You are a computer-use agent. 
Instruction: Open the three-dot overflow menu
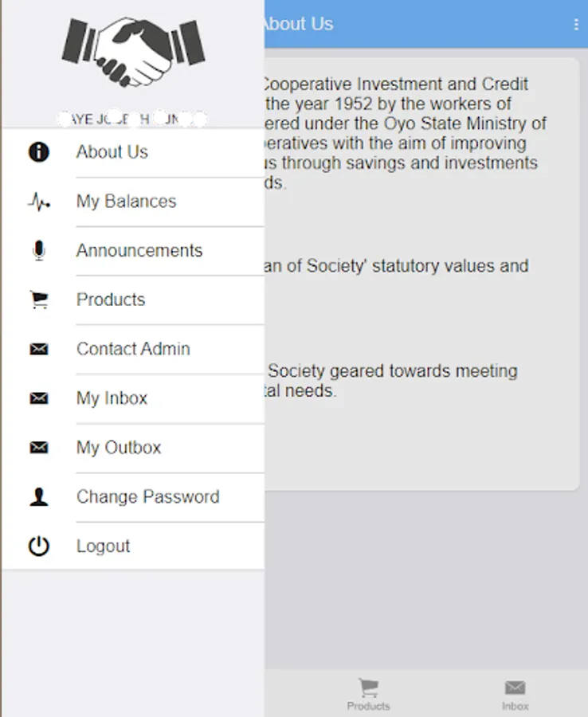pyautogui.click(x=576, y=25)
